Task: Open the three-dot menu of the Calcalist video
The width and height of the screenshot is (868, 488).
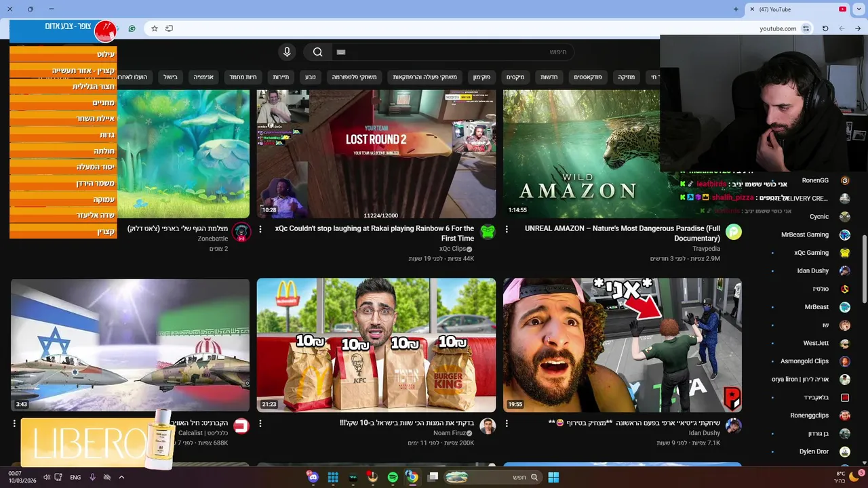Action: [x=14, y=424]
